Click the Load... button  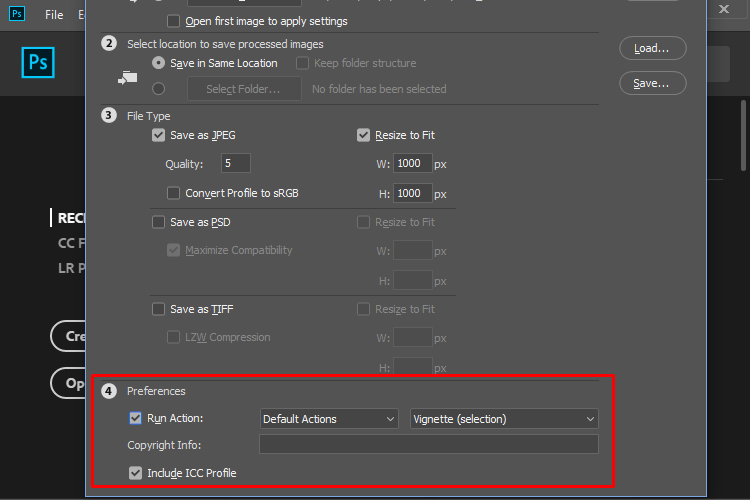click(652, 48)
